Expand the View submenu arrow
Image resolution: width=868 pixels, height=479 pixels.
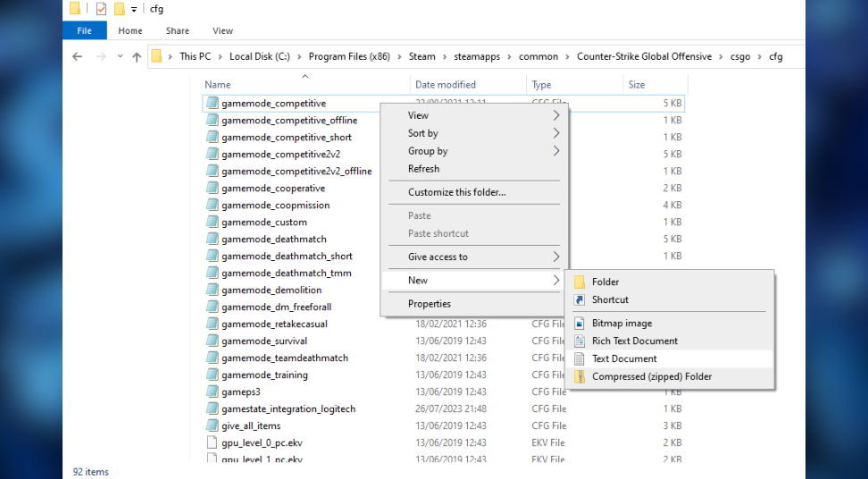[556, 115]
